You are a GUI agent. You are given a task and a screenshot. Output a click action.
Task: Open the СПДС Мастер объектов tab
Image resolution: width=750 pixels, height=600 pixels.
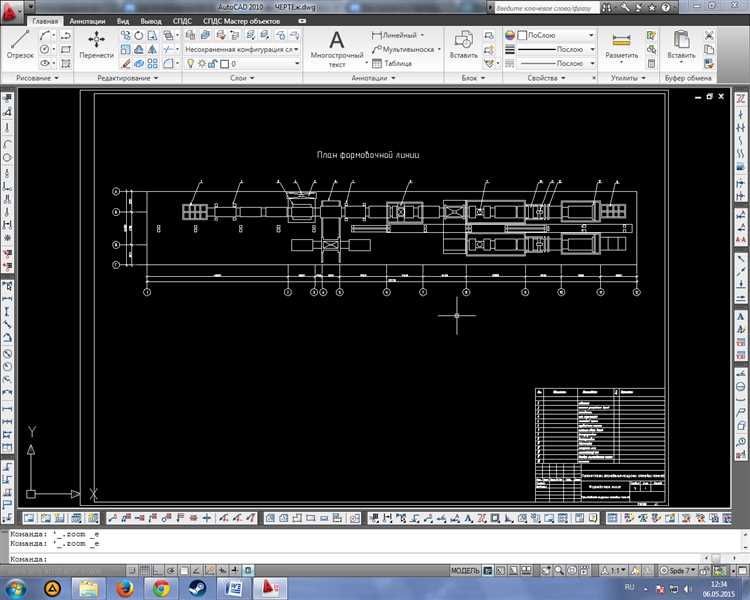(241, 21)
